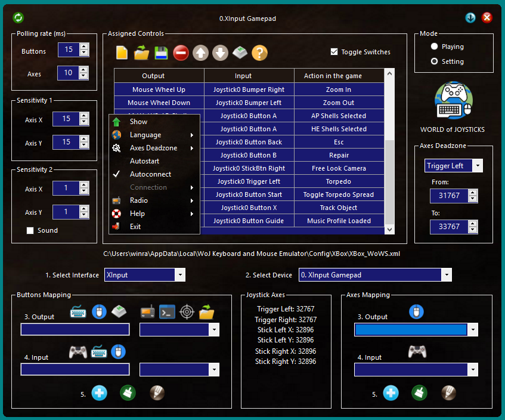Open a config file with folder icon

(141, 53)
